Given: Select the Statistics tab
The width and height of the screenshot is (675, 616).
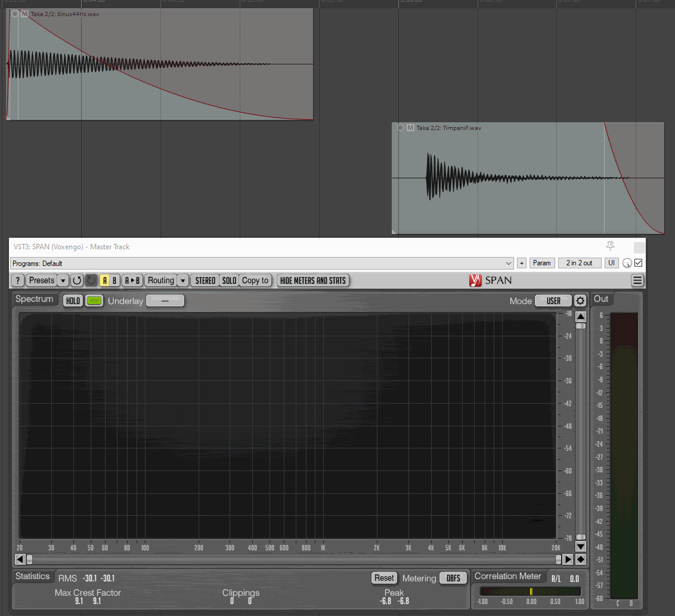Looking at the screenshot, I should click(x=33, y=576).
